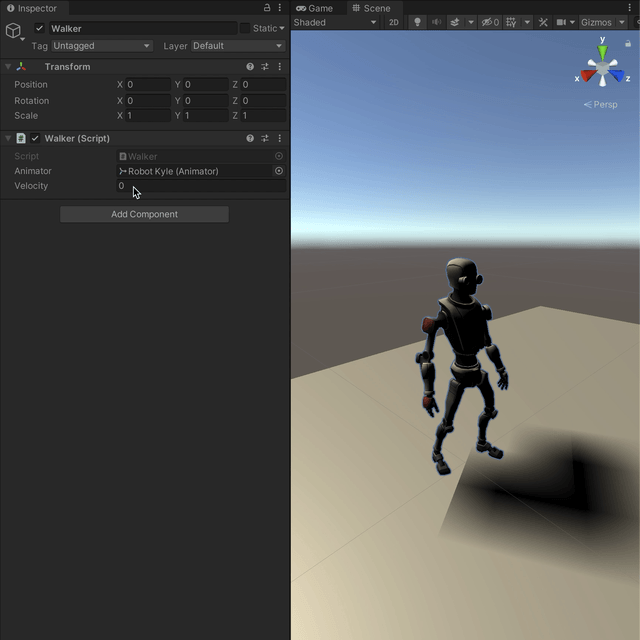Open the grid settings dropdown arrow
Screen dimensions: 640x640
527,22
